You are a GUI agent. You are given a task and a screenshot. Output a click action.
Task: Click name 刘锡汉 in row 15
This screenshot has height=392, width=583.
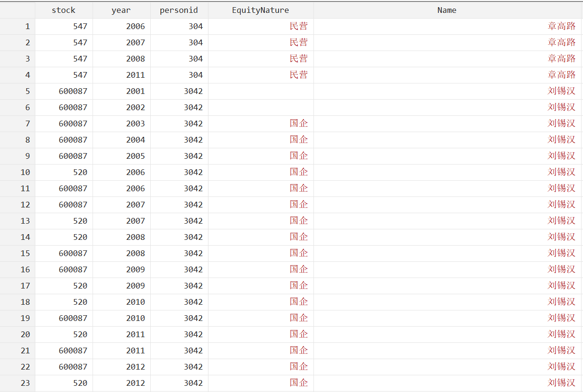click(562, 253)
